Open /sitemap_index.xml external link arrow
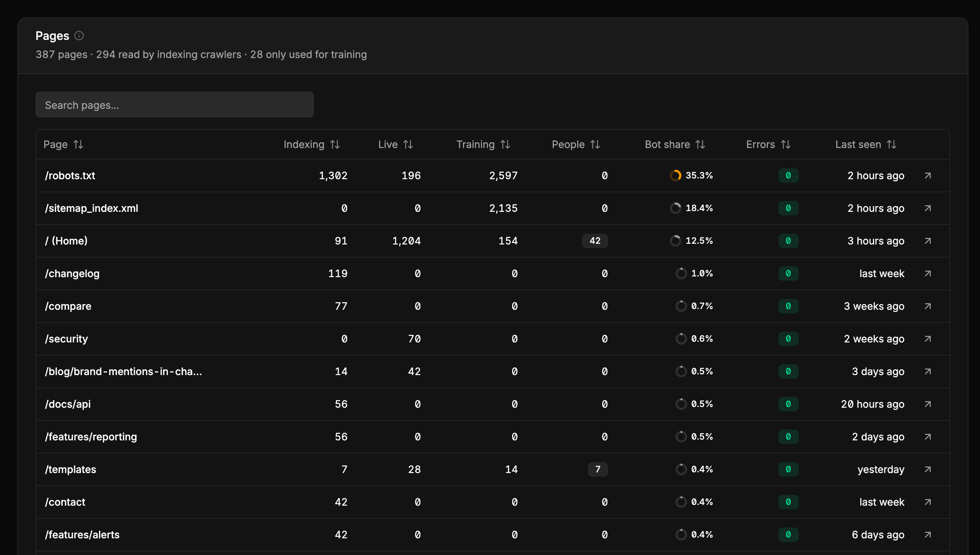 click(x=928, y=208)
